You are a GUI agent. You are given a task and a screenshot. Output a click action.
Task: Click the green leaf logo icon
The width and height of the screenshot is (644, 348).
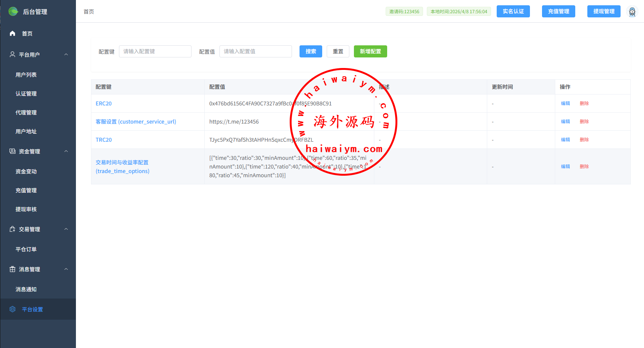pyautogui.click(x=13, y=11)
